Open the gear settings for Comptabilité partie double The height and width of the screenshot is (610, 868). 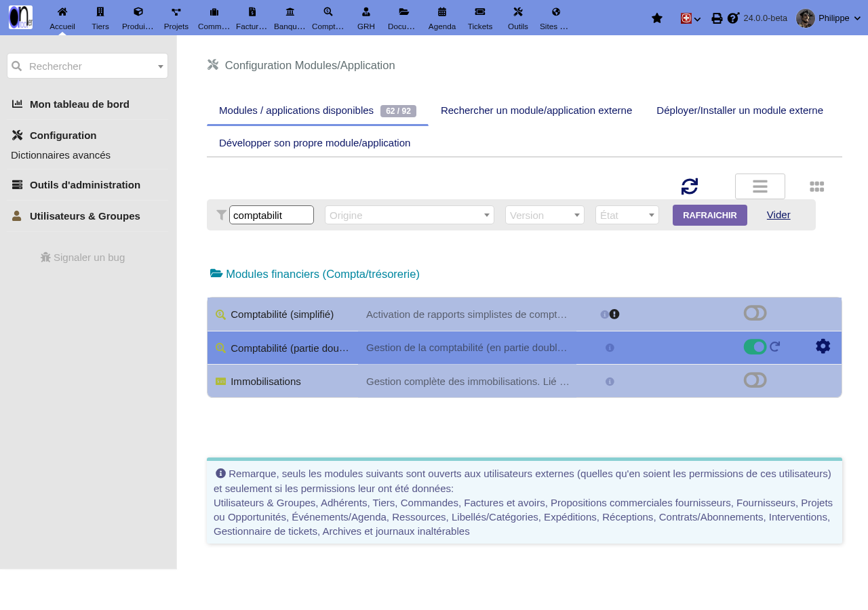(823, 346)
